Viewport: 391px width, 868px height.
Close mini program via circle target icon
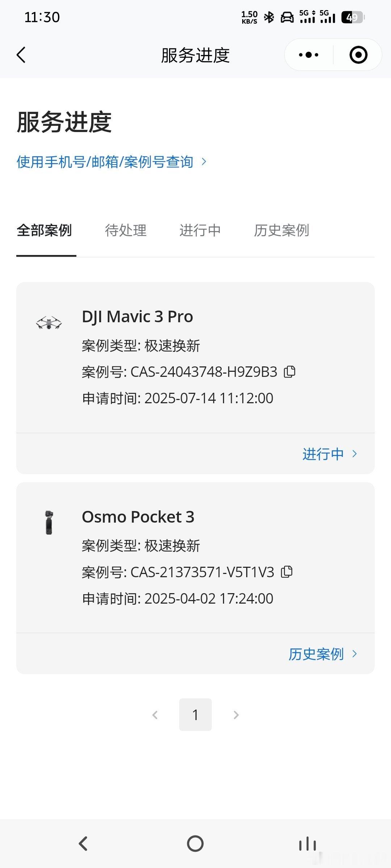(358, 55)
